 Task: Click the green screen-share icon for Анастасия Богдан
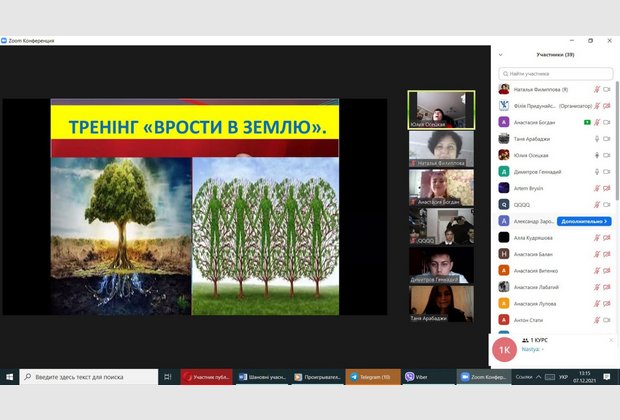click(588, 122)
